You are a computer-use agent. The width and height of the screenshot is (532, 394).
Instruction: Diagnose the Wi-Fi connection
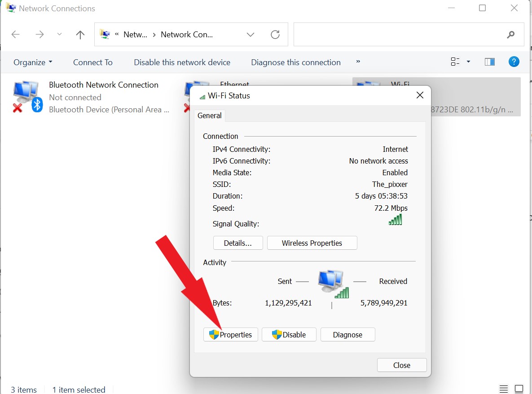point(347,334)
